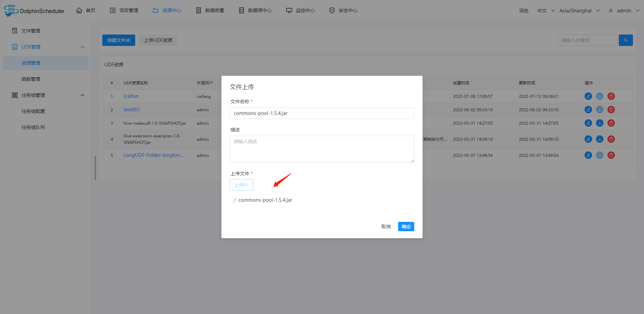Click the edit pencil icon on the icaifun row

point(588,96)
